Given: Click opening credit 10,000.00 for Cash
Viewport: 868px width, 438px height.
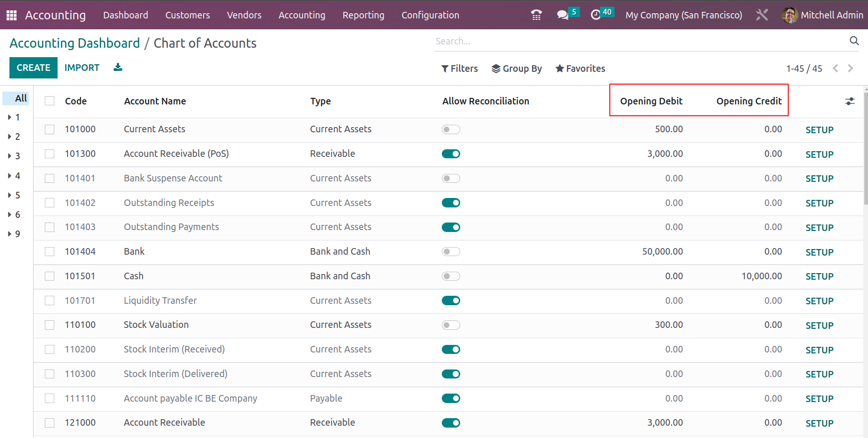Looking at the screenshot, I should (x=761, y=276).
